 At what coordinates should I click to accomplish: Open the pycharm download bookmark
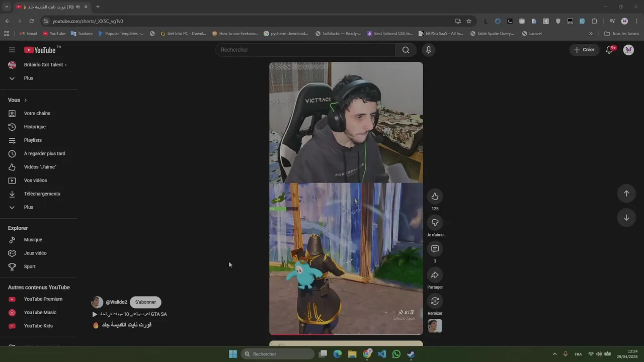(286, 34)
